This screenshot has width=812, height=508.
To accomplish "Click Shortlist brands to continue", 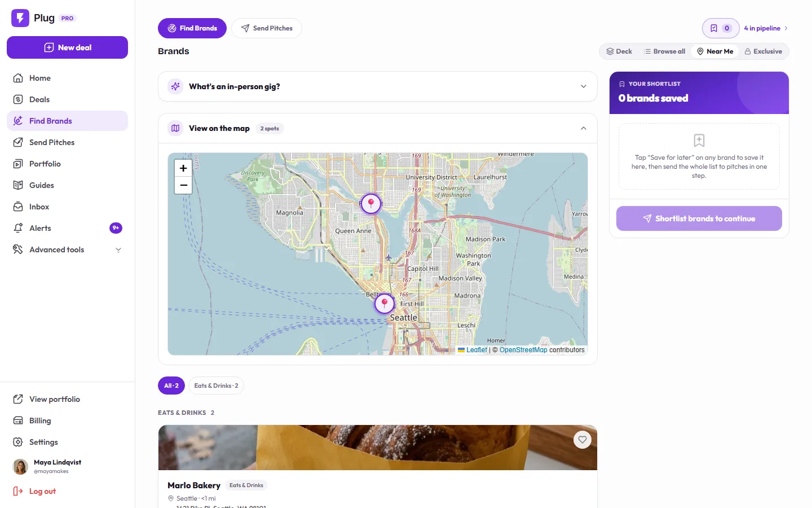I will coord(699,218).
